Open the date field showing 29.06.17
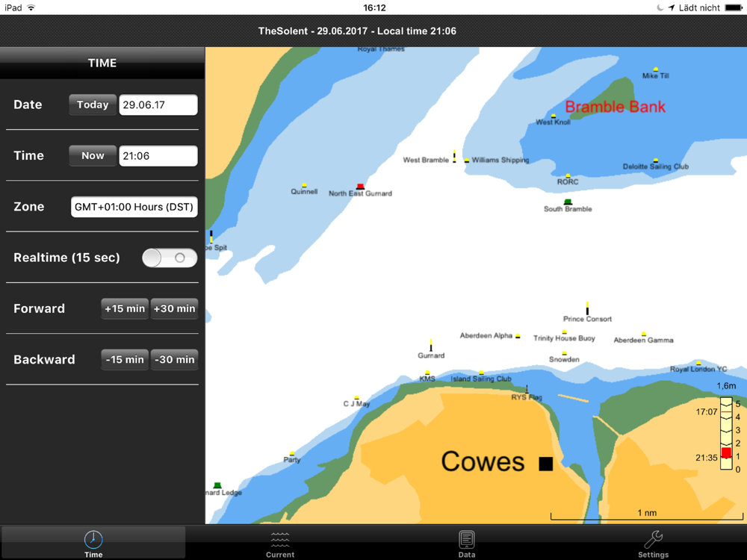 158,105
